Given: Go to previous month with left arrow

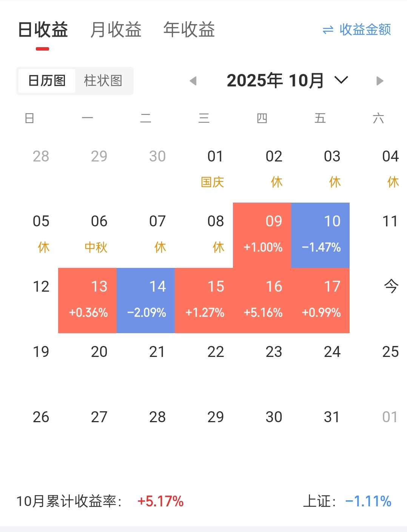Looking at the screenshot, I should [193, 81].
